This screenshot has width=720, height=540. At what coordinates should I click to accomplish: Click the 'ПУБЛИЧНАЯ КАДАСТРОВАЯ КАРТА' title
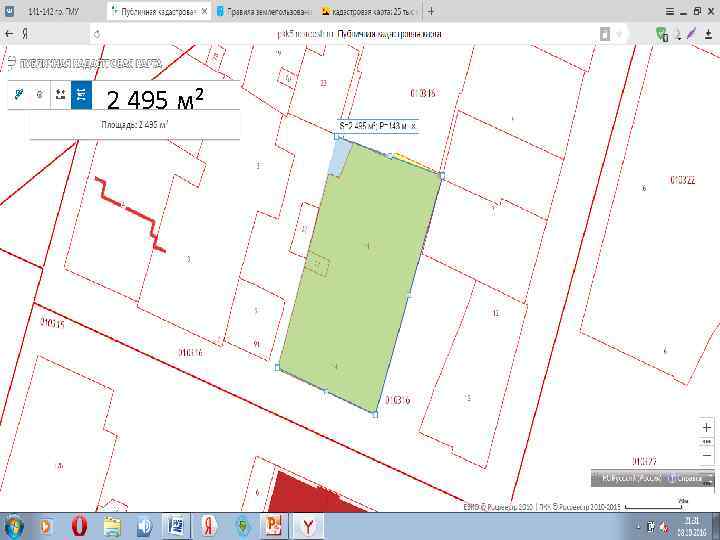click(90, 63)
